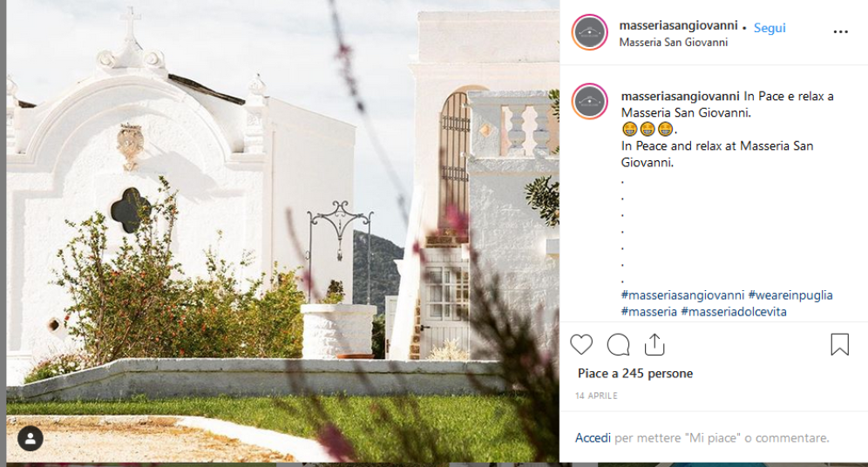Viewport: 868px width, 467px height.
Task: Open the #masseria hashtag
Action: [648, 312]
